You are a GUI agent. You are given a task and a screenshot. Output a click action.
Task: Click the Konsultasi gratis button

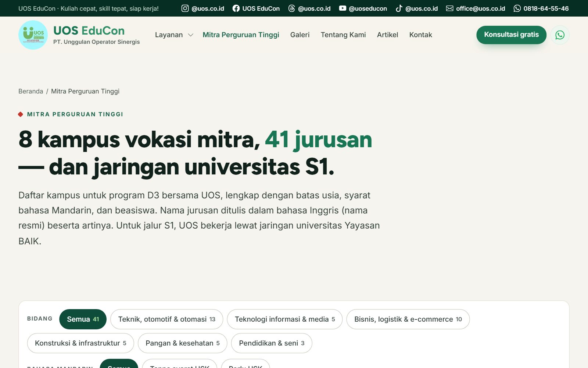coord(511,35)
